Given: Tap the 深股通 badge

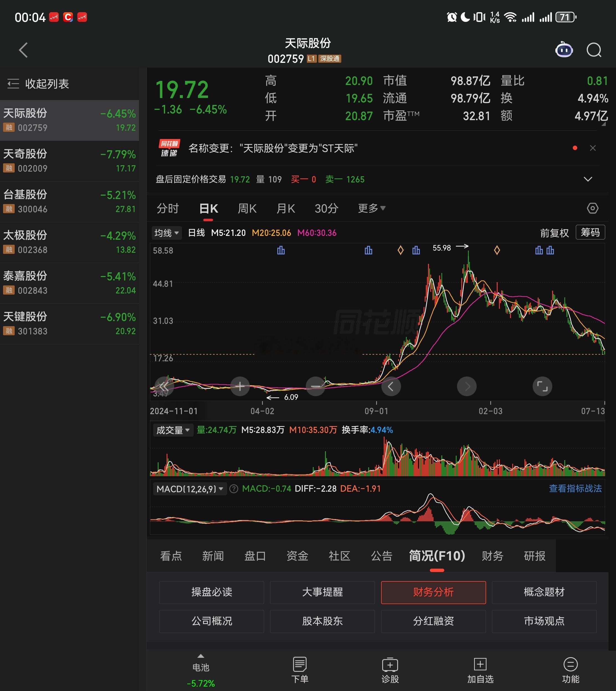Looking at the screenshot, I should 330,59.
